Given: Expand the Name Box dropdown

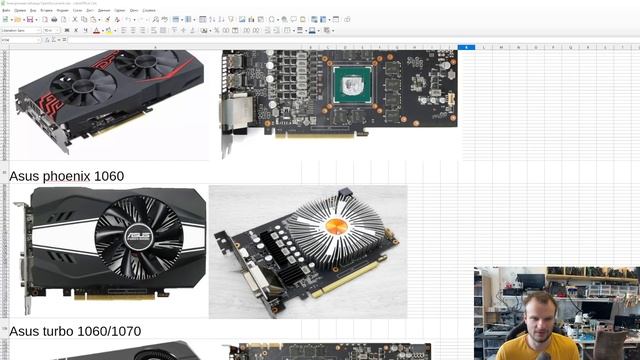Looking at the screenshot, I should (x=38, y=40).
